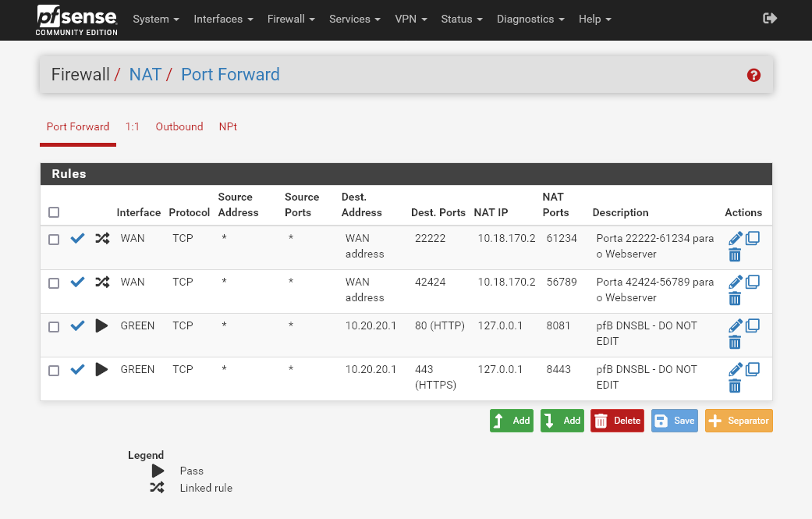This screenshot has width=812, height=519.
Task: Click the logout icon in top navbar
Action: pyautogui.click(x=770, y=18)
